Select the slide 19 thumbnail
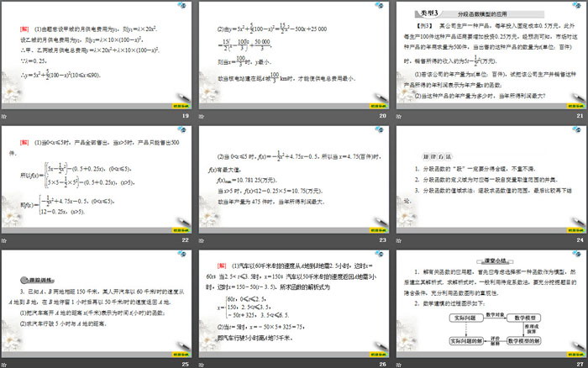 coord(97,55)
